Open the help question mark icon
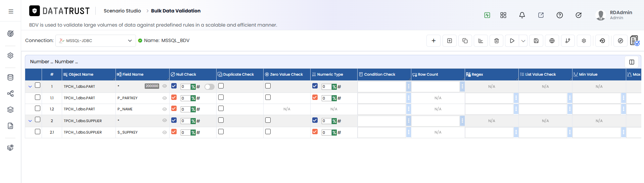644x183 pixels. tap(560, 15)
